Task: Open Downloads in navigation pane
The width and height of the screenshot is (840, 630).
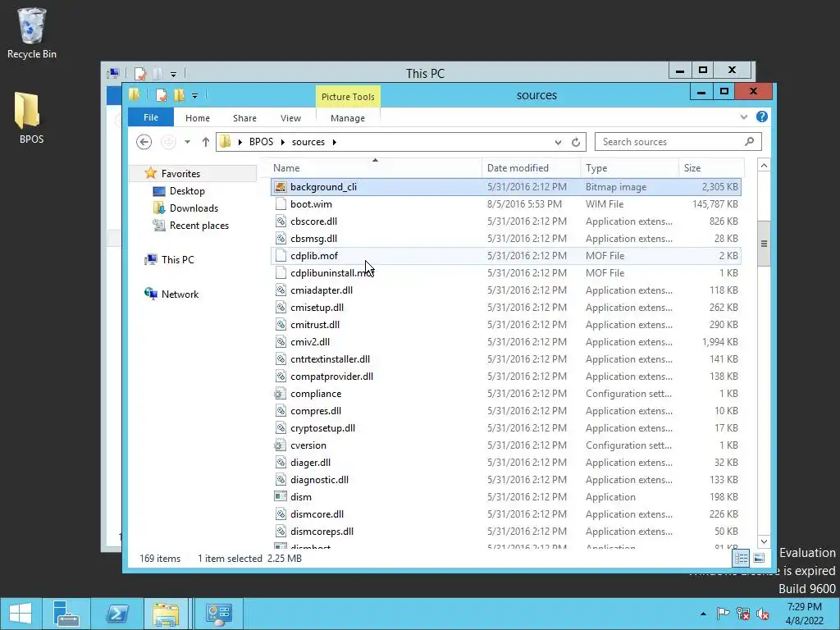Action: 194,208
